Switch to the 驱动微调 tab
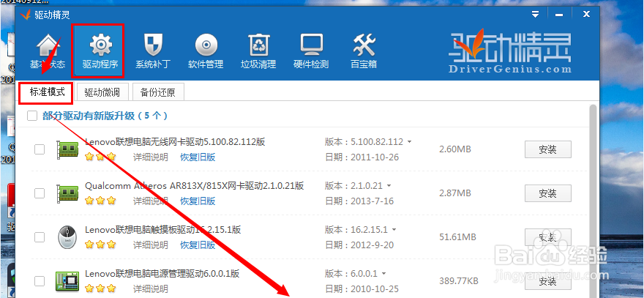Viewport: 644px width, 298px height. 102,92
